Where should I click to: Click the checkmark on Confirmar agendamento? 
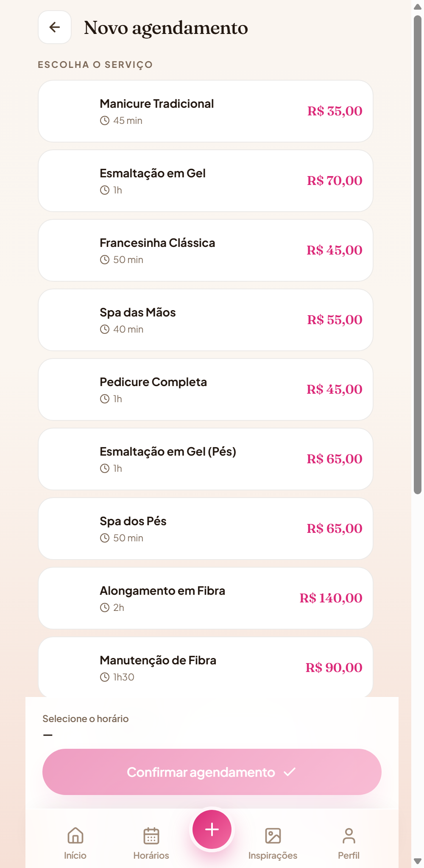coord(290,772)
